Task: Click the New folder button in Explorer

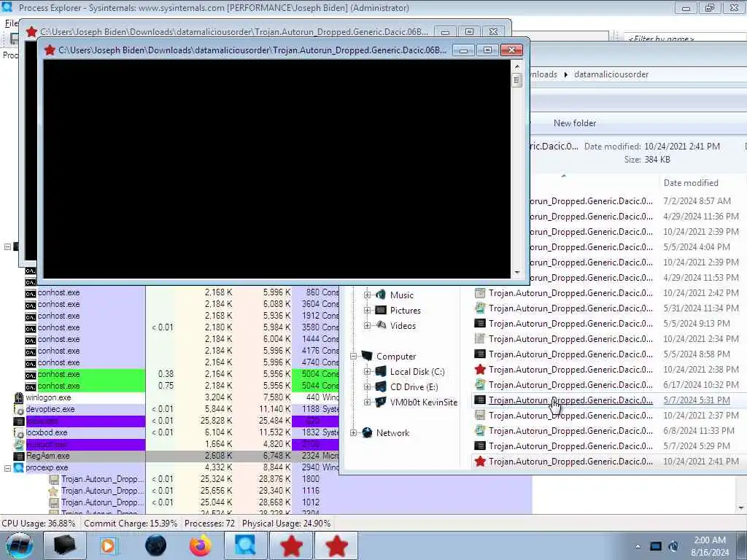Action: pos(575,122)
